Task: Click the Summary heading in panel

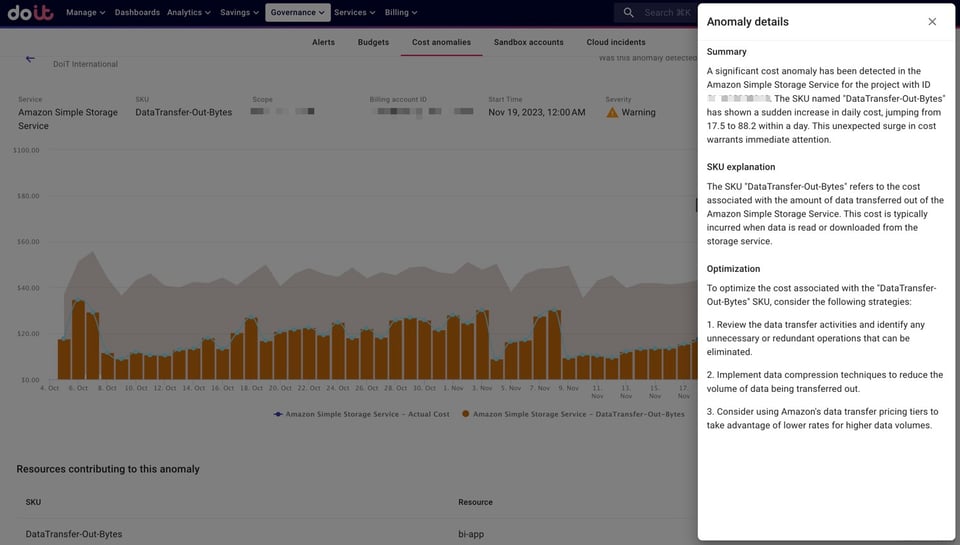Action: 726,52
